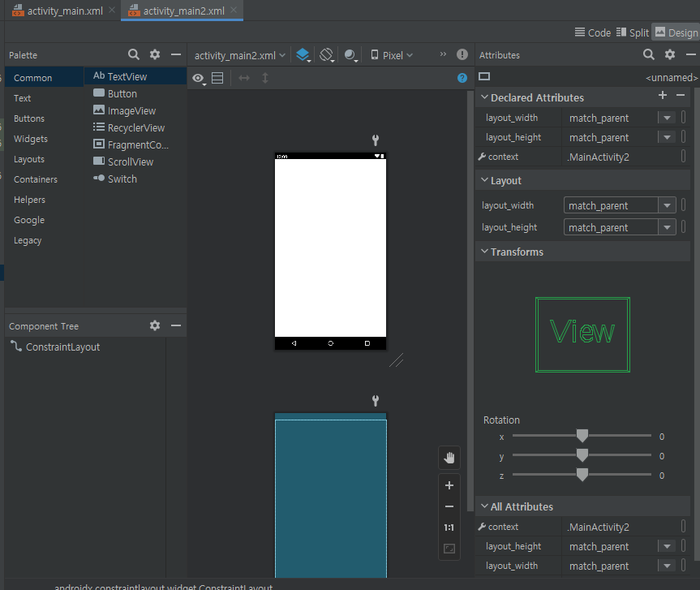Open Palette settings gear
Screen dimensions: 700x590
pos(154,54)
